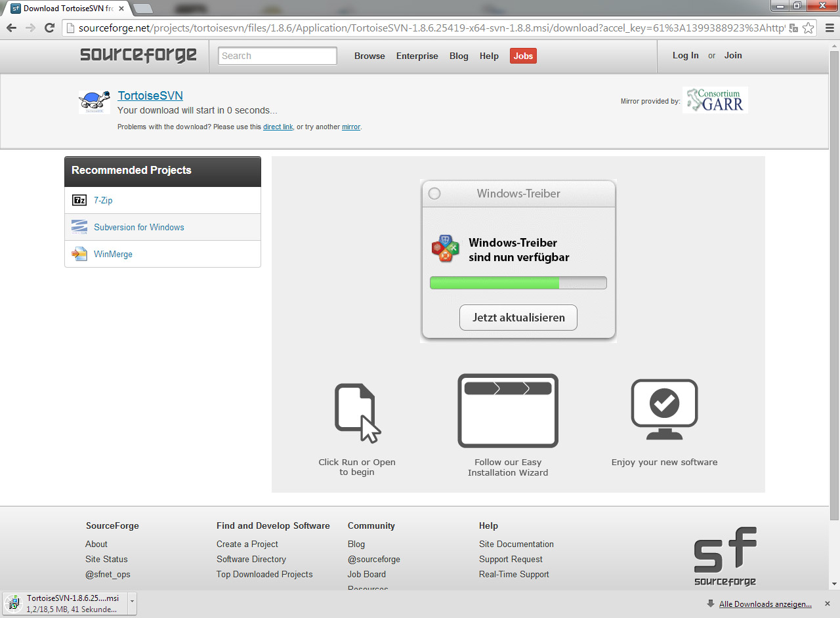
Task: Click the Community Blog footer link
Action: (356, 544)
